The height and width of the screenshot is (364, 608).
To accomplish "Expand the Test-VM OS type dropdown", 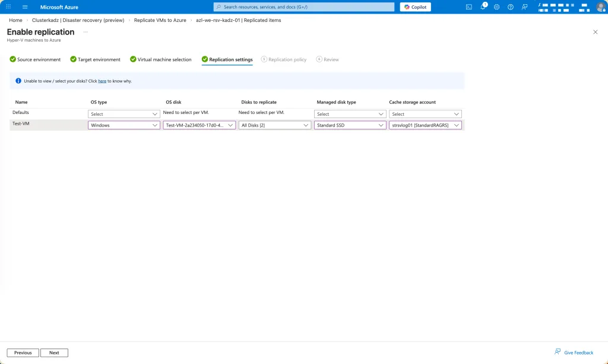I will [124, 125].
